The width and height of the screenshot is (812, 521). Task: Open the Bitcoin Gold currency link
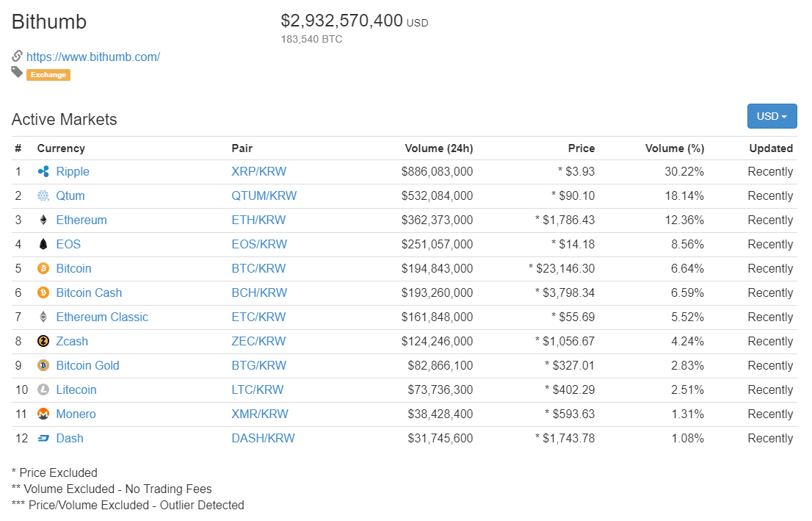coord(87,366)
